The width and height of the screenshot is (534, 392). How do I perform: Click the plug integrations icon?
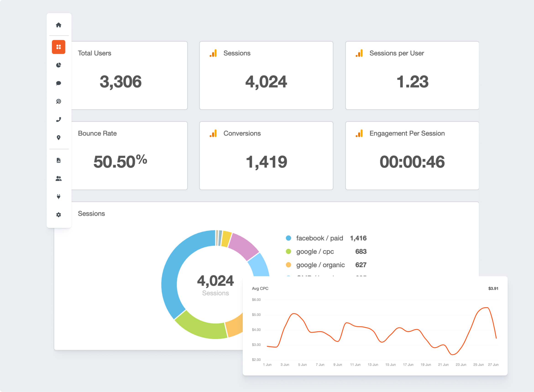point(59,196)
